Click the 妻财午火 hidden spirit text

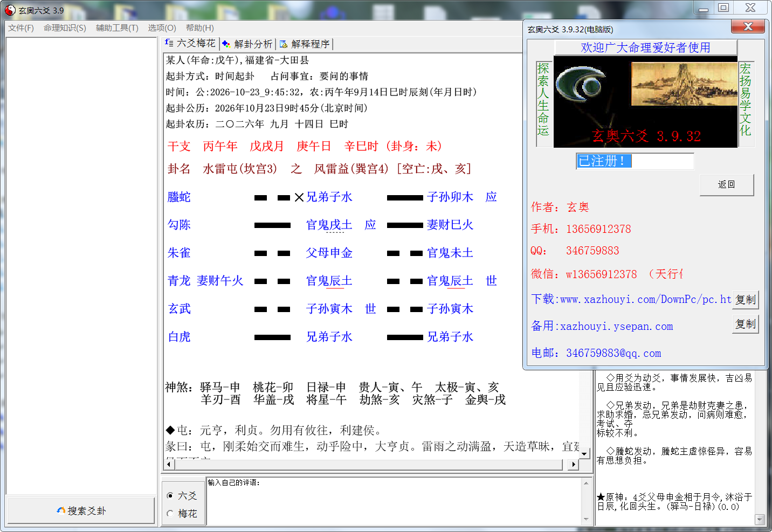tap(220, 281)
